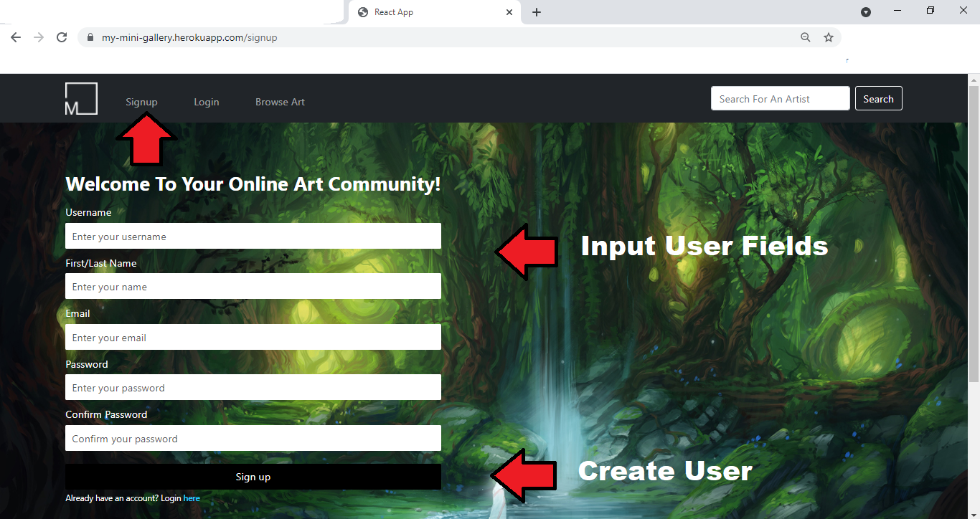Viewport: 980px width, 519px height.
Task: Click the browser address bar URL
Action: point(189,37)
